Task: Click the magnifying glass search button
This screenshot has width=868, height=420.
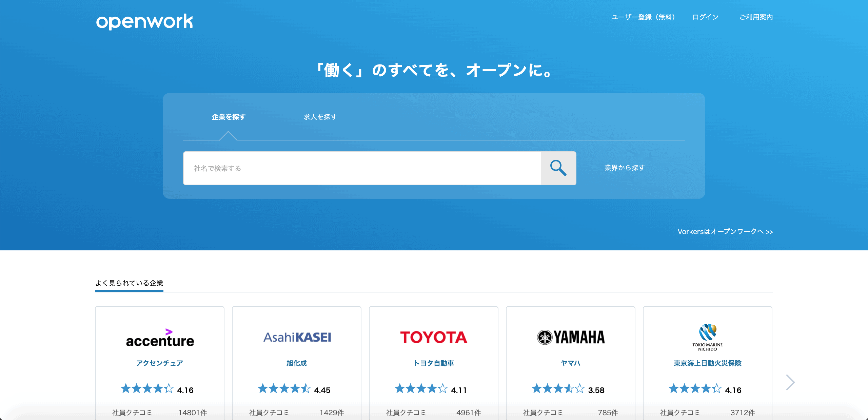Action: 558,168
